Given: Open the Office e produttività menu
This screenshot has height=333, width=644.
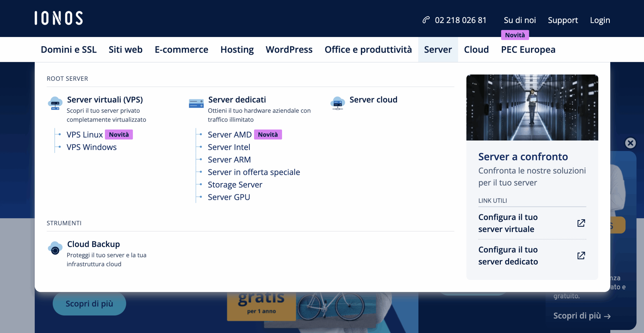Looking at the screenshot, I should [x=368, y=50].
